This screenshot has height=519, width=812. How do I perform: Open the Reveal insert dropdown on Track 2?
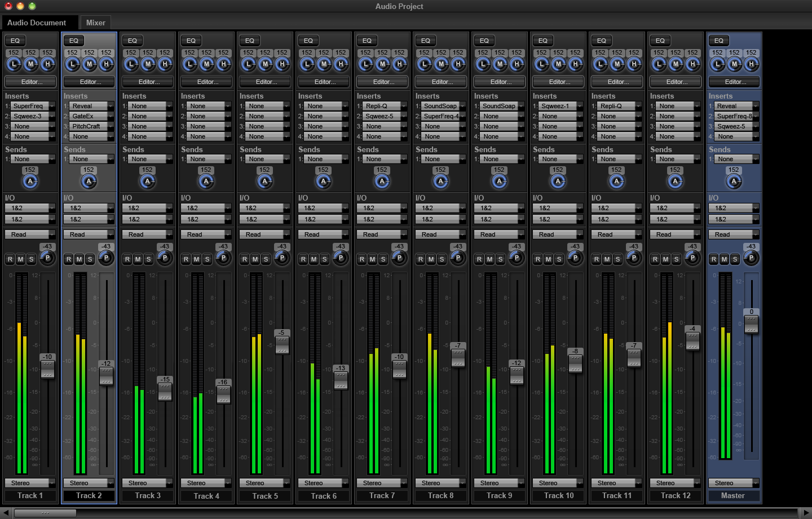(x=89, y=105)
